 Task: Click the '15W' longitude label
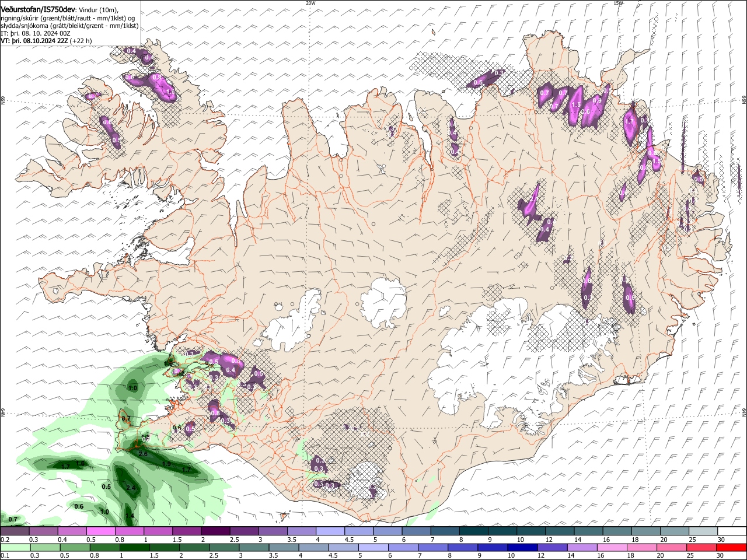[618, 3]
